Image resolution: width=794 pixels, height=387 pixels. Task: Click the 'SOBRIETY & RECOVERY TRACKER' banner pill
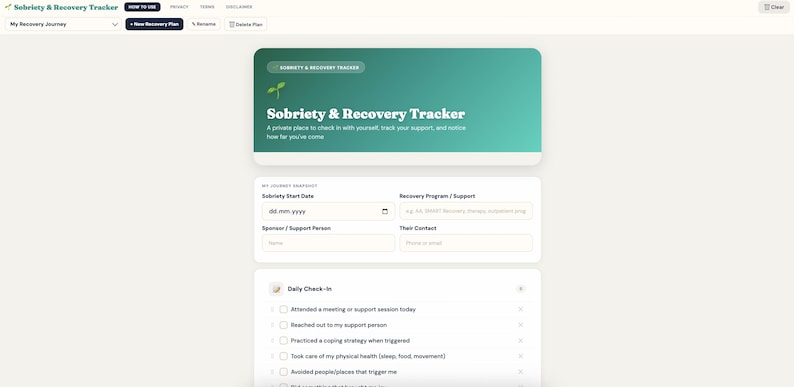(x=316, y=67)
